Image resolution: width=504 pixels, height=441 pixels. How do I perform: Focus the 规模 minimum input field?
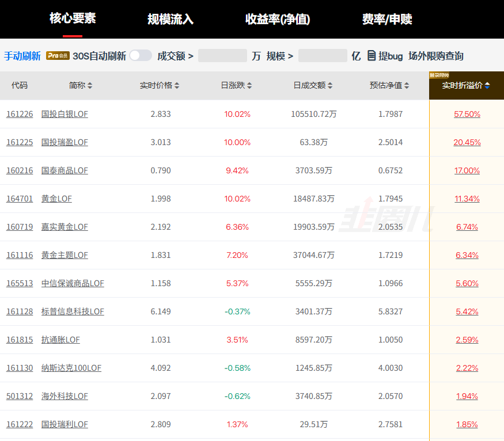[x=323, y=56]
